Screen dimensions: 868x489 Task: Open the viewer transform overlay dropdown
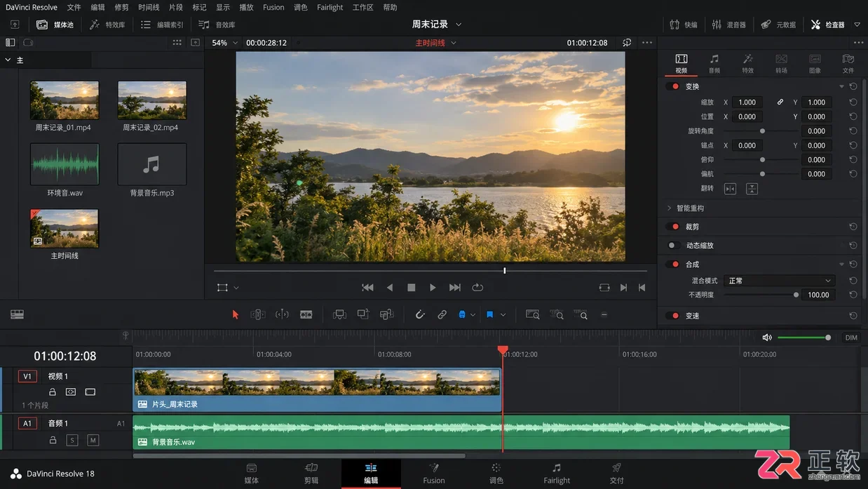(x=236, y=288)
